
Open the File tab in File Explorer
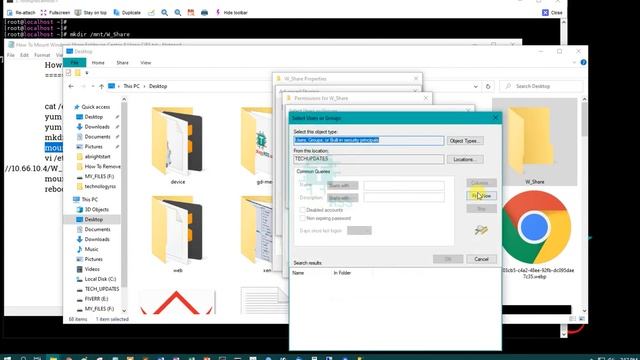click(74, 62)
